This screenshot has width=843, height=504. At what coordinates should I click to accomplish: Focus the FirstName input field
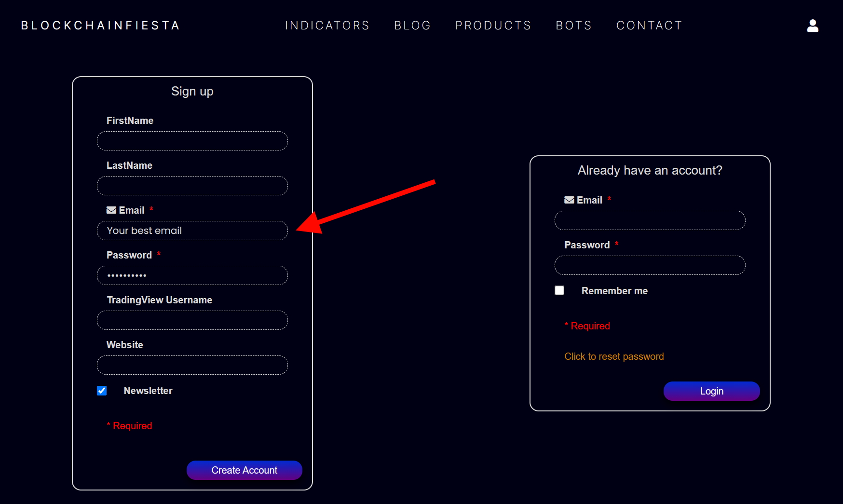pyautogui.click(x=192, y=141)
